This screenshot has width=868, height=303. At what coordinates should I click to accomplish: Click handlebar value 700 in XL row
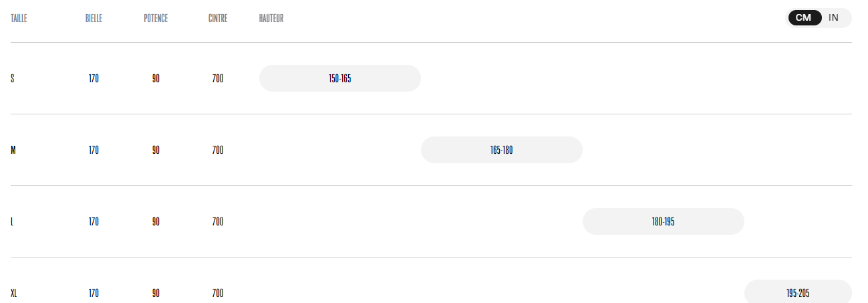click(x=218, y=293)
